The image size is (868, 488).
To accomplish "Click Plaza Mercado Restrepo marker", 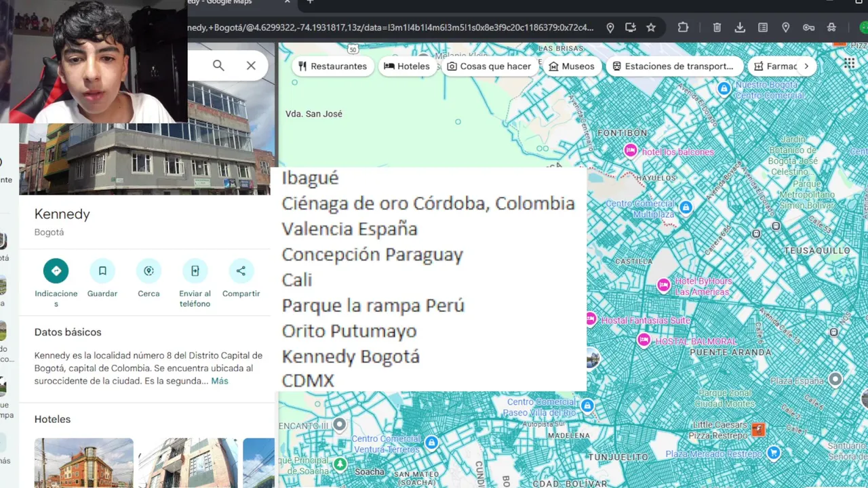I will 773,451.
